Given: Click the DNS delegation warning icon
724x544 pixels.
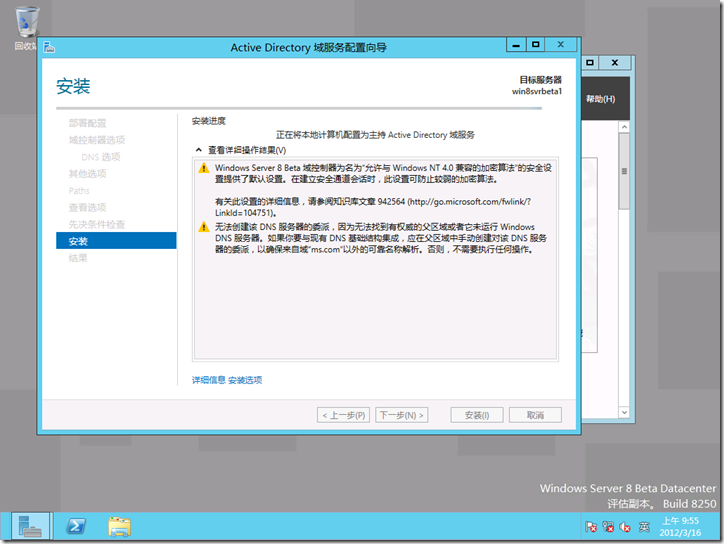Looking at the screenshot, I should pos(204,227).
